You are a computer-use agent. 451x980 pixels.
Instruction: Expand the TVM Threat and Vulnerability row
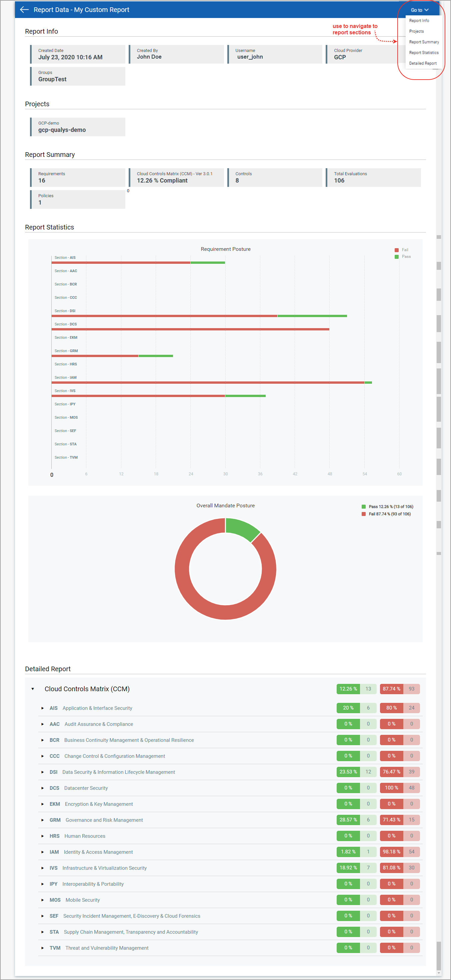point(43,948)
